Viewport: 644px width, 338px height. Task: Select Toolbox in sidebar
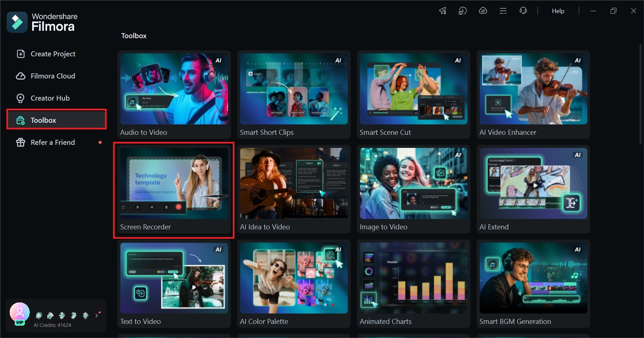tap(56, 120)
